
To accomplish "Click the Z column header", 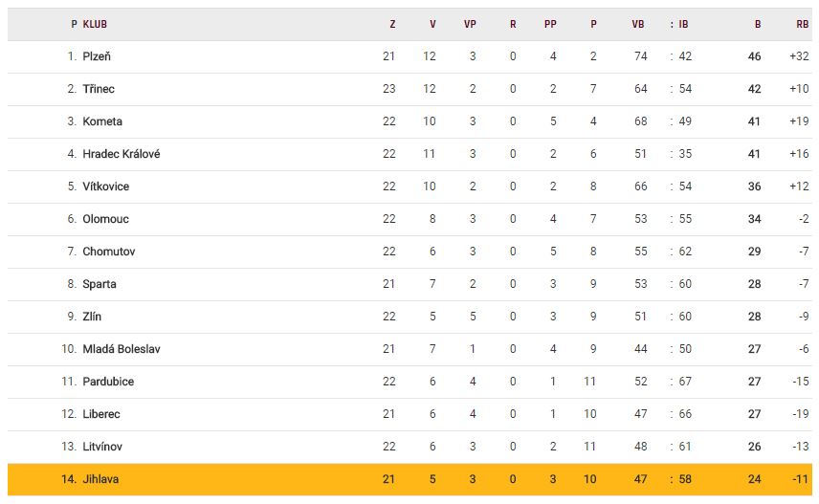I will 392,24.
